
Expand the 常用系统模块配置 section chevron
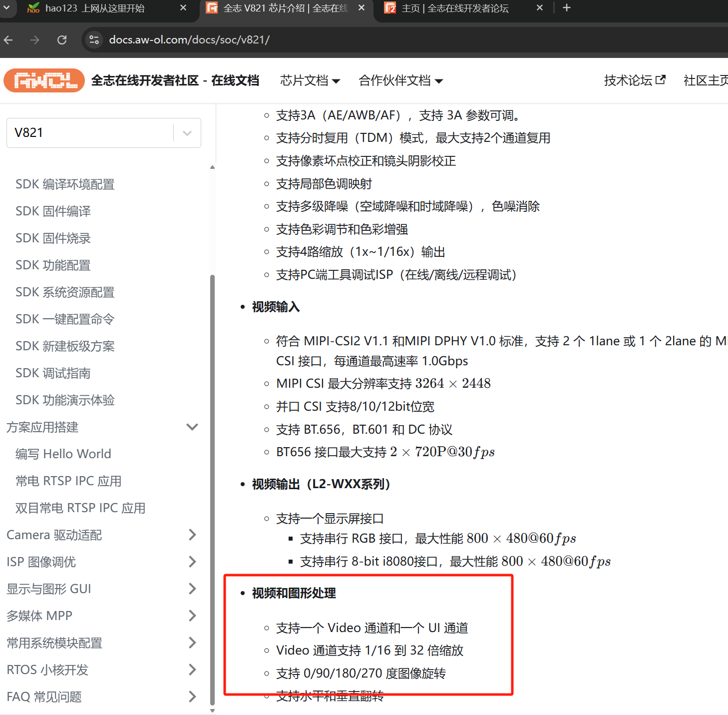tap(192, 643)
